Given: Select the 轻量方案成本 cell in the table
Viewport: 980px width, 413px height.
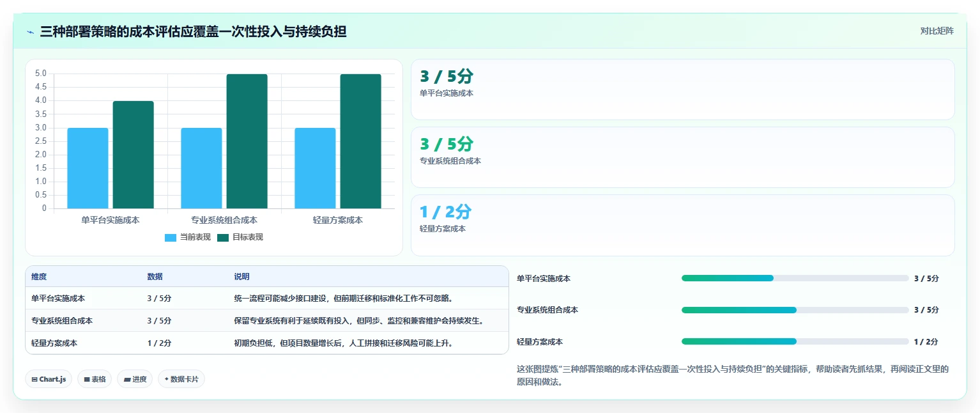Looking at the screenshot, I should click(54, 343).
